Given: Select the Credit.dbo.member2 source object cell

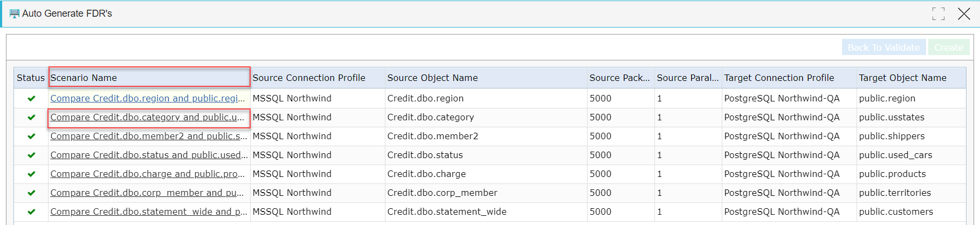Looking at the screenshot, I should 486,136.
